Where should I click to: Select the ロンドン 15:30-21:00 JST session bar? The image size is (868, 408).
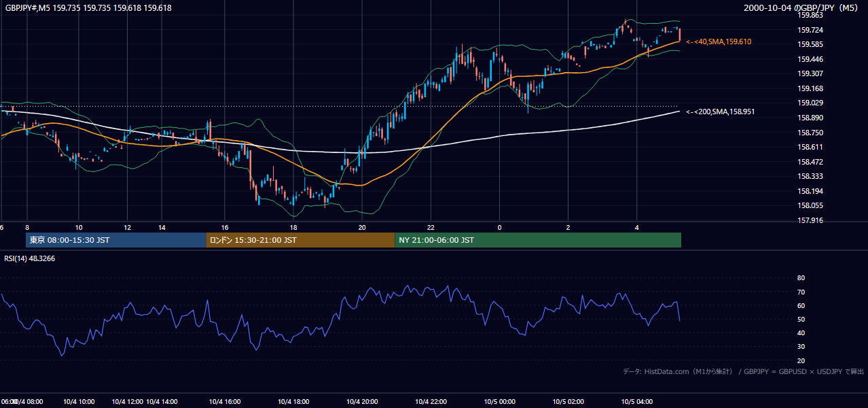[x=300, y=240]
